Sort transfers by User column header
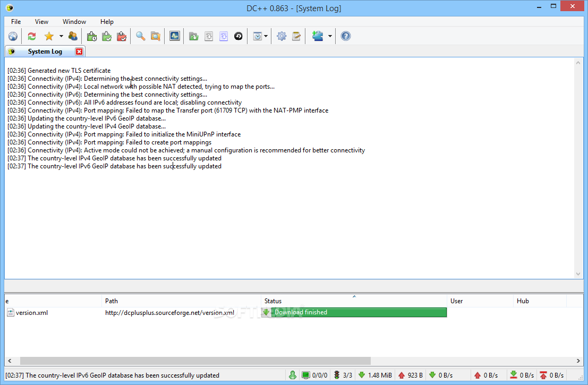This screenshot has width=588, height=385. [x=480, y=301]
